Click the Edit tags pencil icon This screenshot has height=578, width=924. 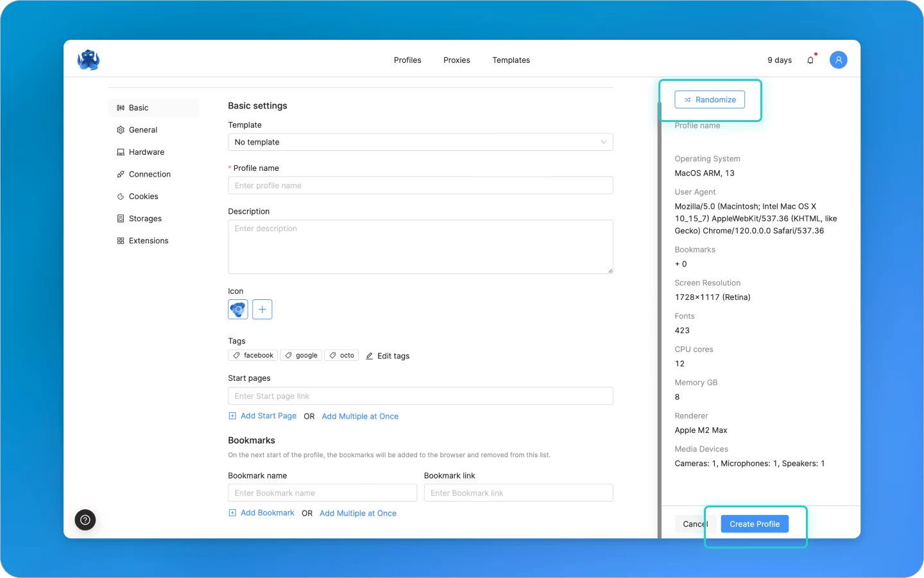point(370,355)
